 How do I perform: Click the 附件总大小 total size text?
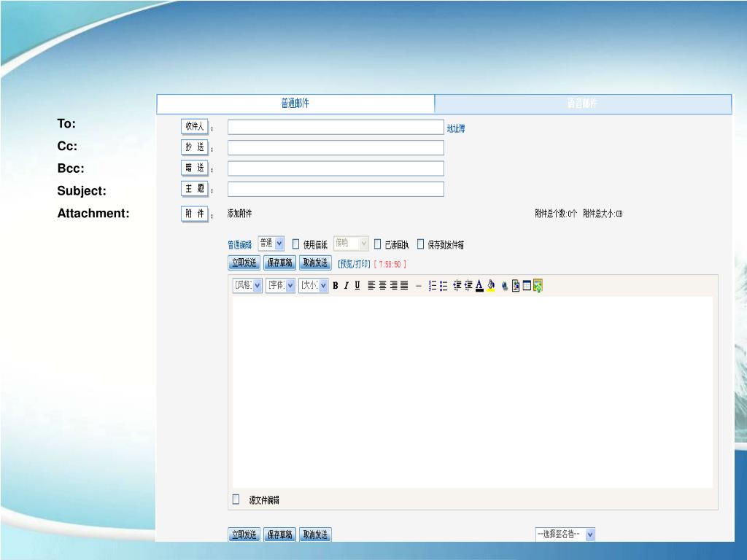tap(603, 214)
